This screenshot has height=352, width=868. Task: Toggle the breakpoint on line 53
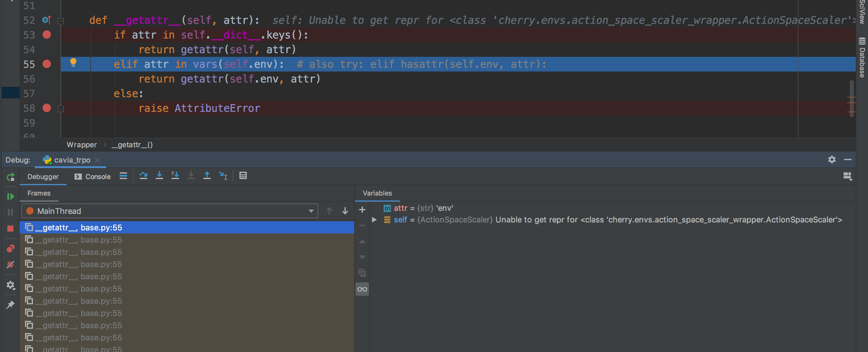pos(47,35)
